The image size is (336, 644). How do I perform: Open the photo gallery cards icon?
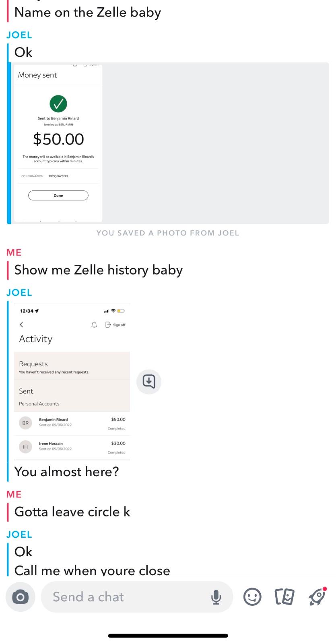pyautogui.click(x=284, y=597)
